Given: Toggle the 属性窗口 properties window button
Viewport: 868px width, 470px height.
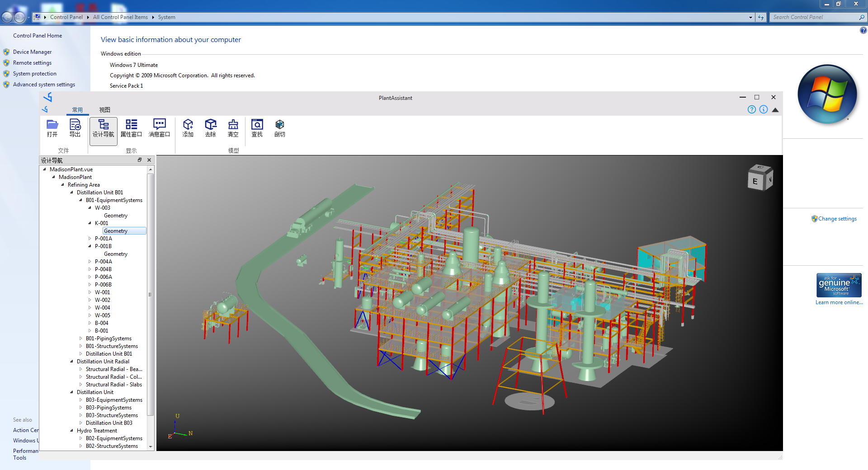Looking at the screenshot, I should [132, 128].
